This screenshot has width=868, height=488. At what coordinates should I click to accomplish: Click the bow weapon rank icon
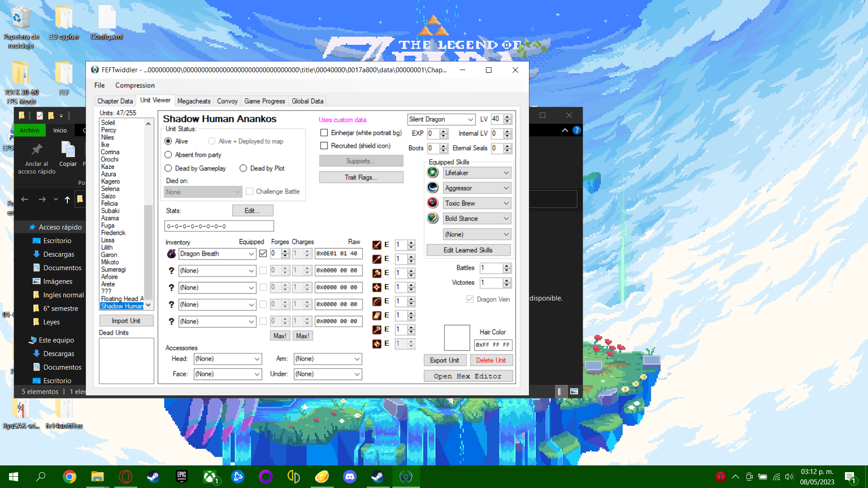click(377, 301)
